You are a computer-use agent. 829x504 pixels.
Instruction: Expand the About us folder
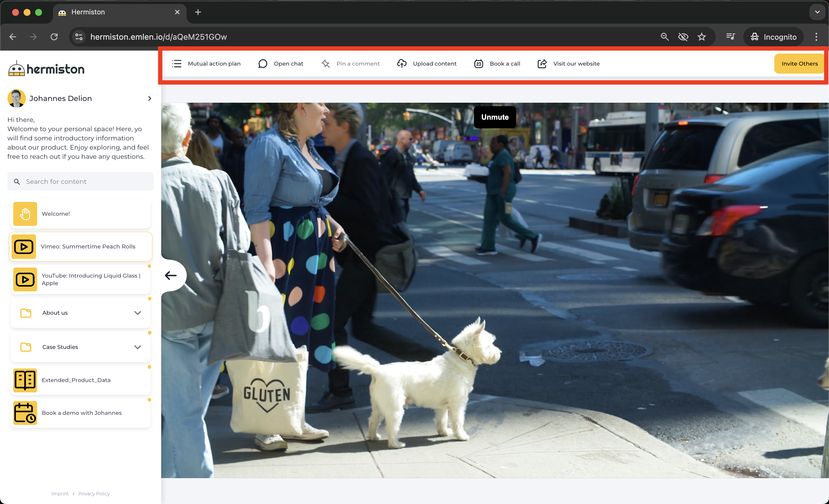[x=137, y=313]
